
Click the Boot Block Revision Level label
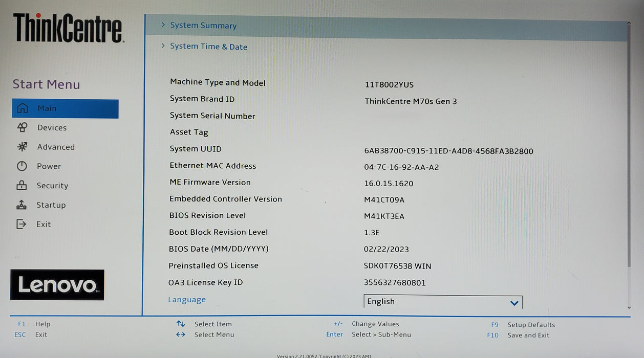coord(219,232)
